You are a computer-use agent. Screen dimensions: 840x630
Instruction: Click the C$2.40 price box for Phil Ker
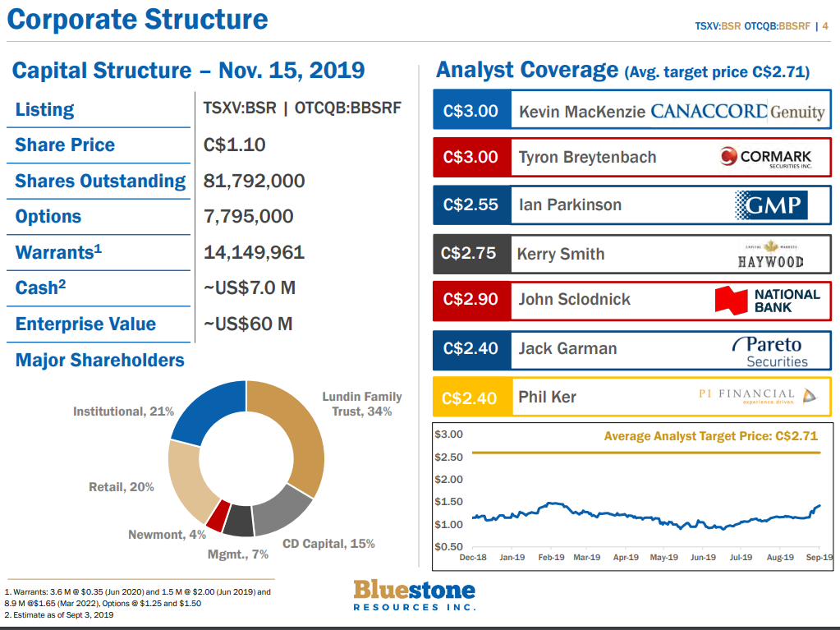(471, 398)
